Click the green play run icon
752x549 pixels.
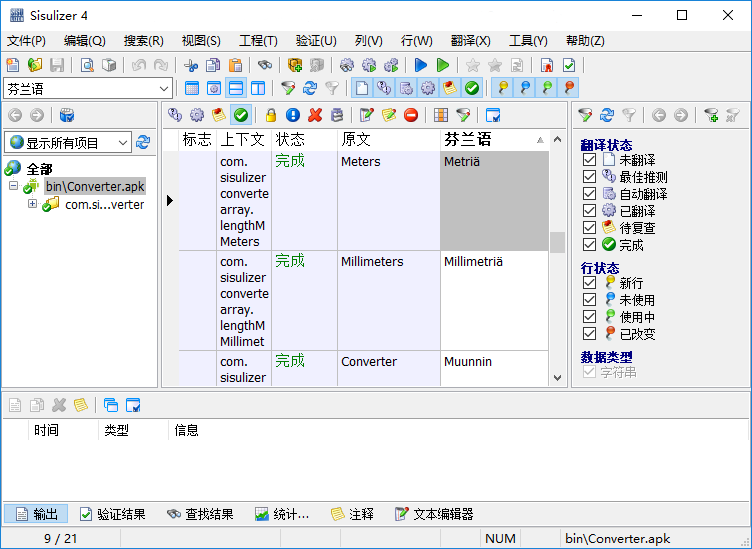point(443,65)
